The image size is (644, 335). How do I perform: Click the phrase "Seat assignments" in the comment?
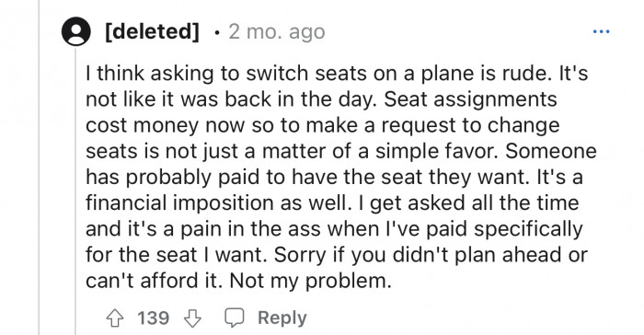470,99
